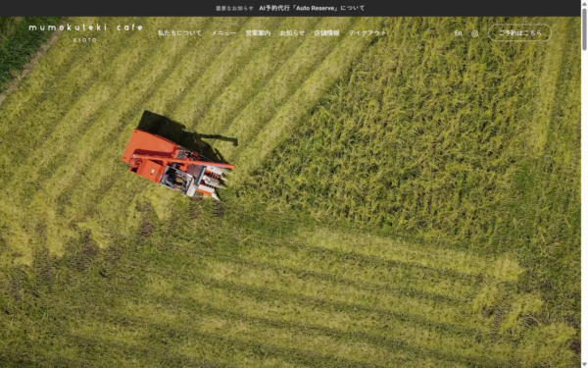Image resolution: width=588 pixels, height=368 pixels.
Task: Open the Instagram icon link
Action: click(474, 33)
